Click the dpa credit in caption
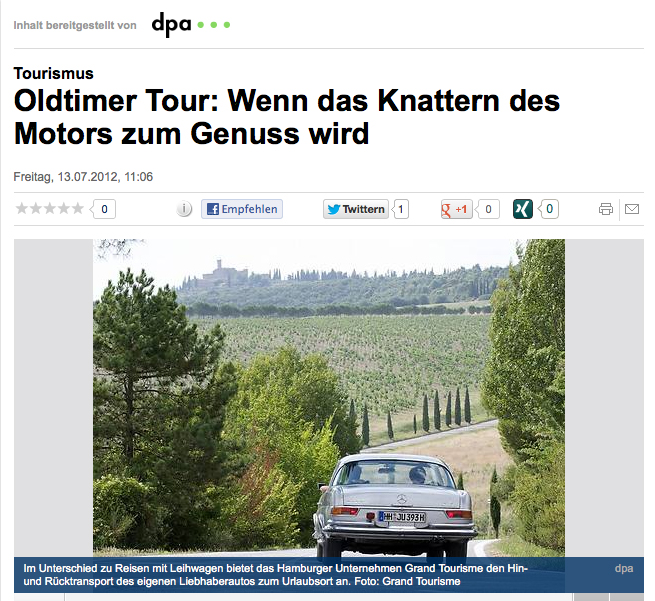This screenshot has height=601, width=655. 624,568
